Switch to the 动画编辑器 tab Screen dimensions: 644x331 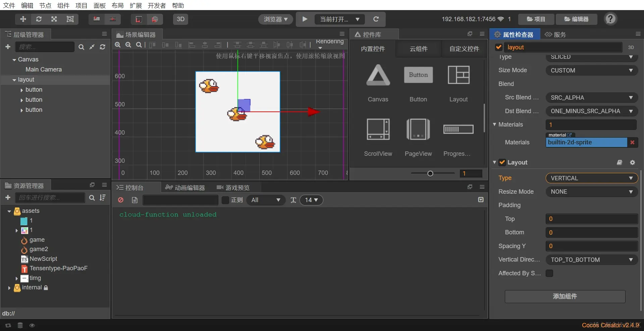coord(185,188)
